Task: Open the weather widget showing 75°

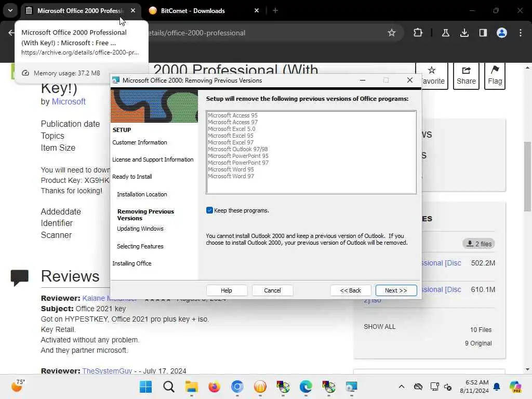Action: (x=18, y=386)
